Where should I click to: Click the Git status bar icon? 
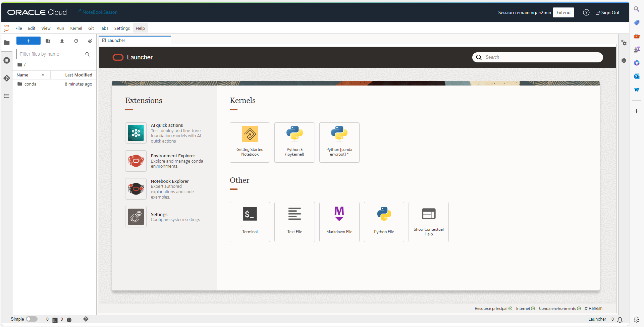tap(86, 319)
